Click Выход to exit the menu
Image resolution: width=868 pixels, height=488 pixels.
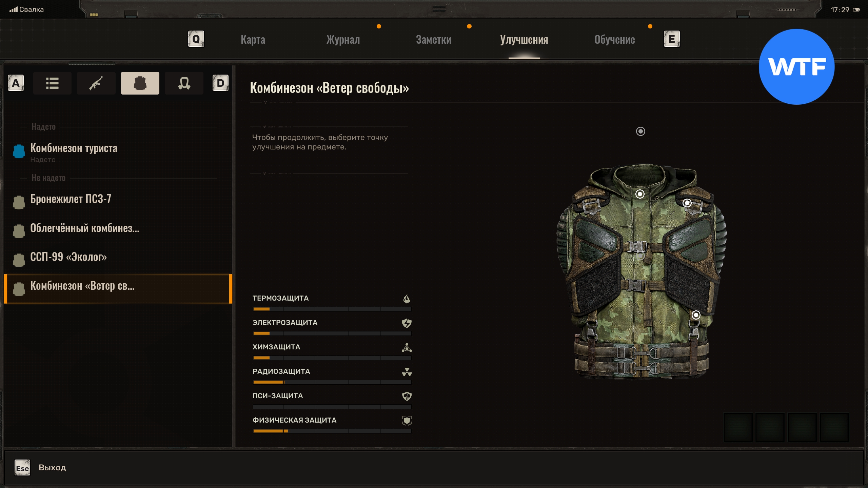pos(52,468)
